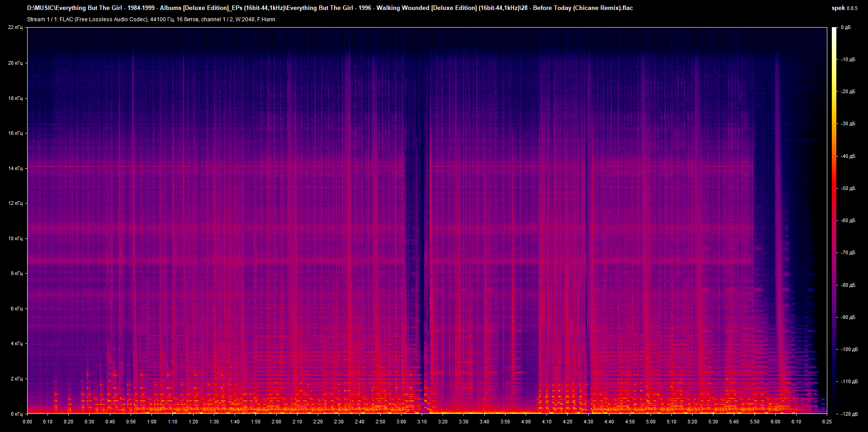Click the stream info line 'FLAC (Free Lossless Audio Codec)'
Screen dimensions: 868x432
[151, 19]
